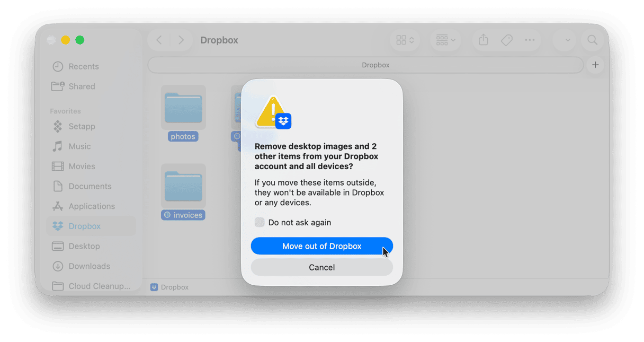The image size is (644, 342).
Task: Open Finder search magnifier
Action: (x=592, y=40)
